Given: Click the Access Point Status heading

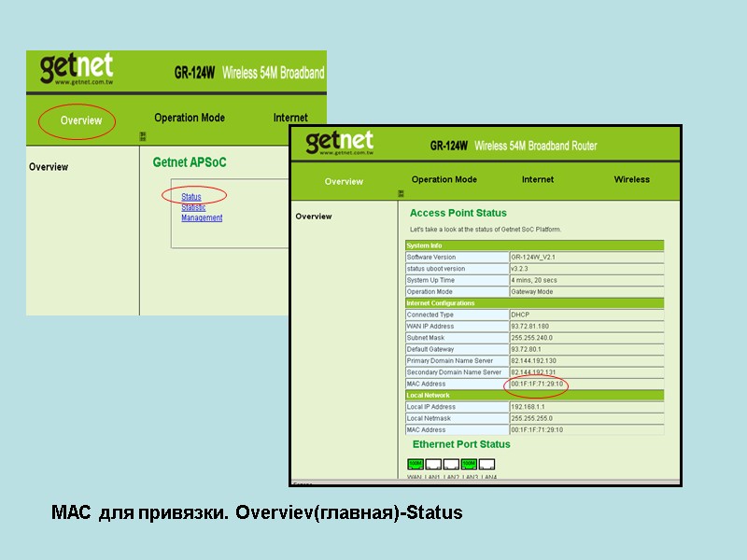Looking at the screenshot, I should 458,213.
